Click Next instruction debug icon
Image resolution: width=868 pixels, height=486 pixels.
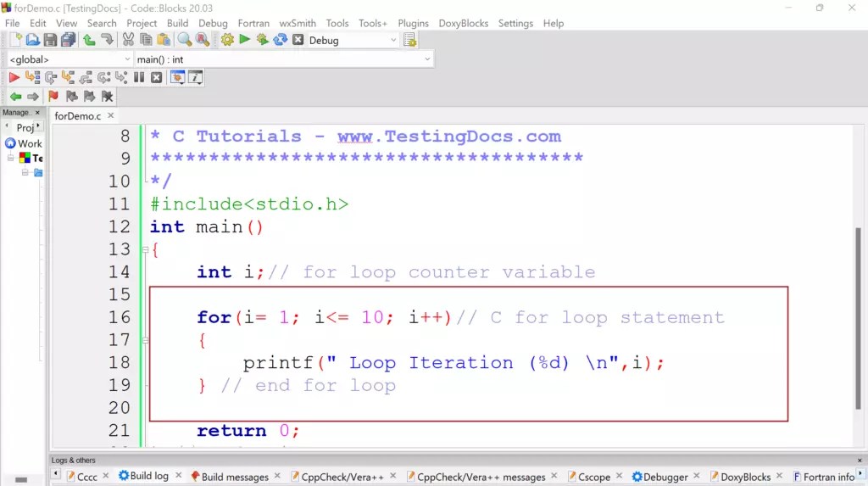tap(103, 77)
